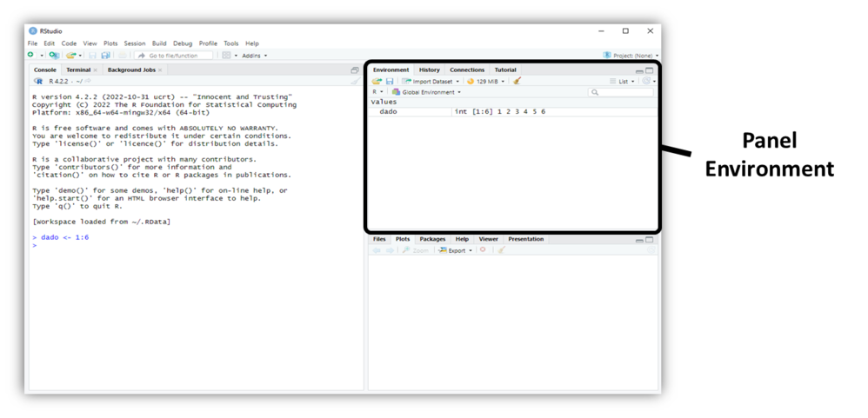Click the Go to file/function field

pos(173,56)
